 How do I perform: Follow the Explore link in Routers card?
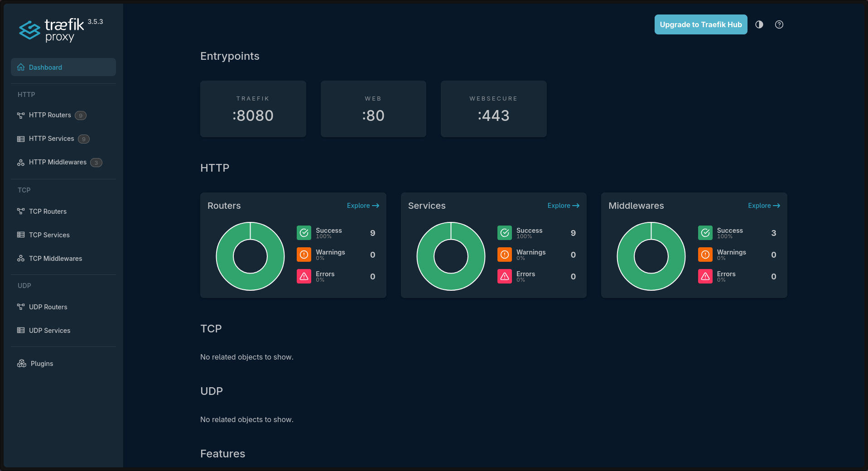(x=362, y=206)
